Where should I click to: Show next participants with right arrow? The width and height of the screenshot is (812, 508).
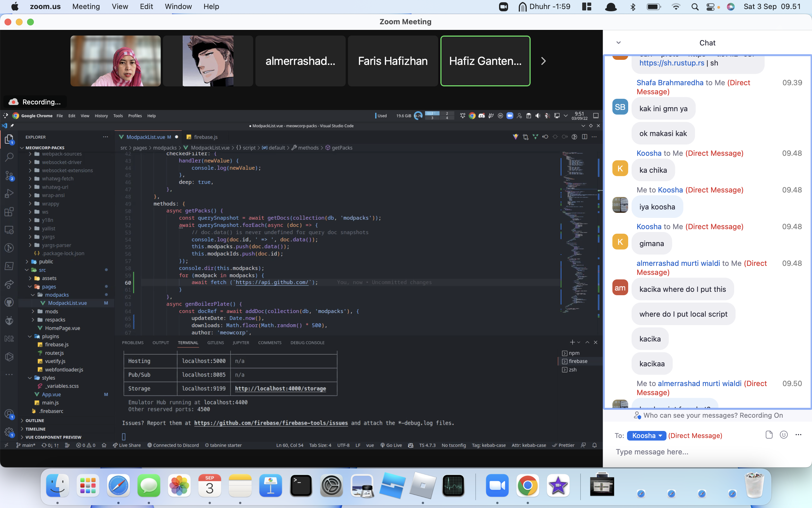[543, 61]
